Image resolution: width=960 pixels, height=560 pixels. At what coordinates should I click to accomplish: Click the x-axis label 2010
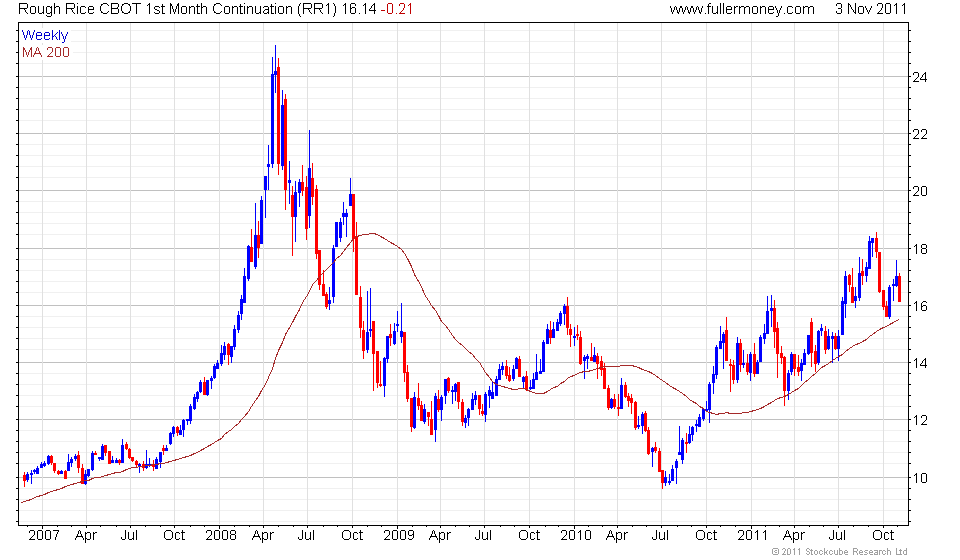[576, 535]
